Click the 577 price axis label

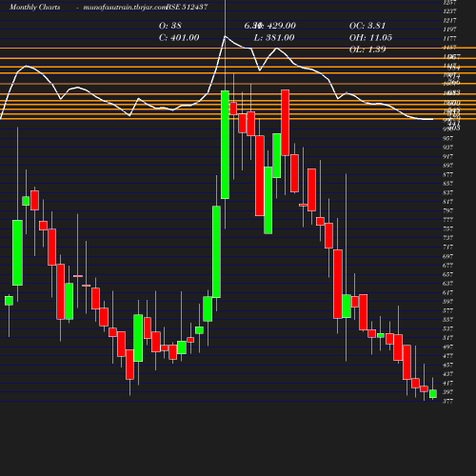point(447,310)
